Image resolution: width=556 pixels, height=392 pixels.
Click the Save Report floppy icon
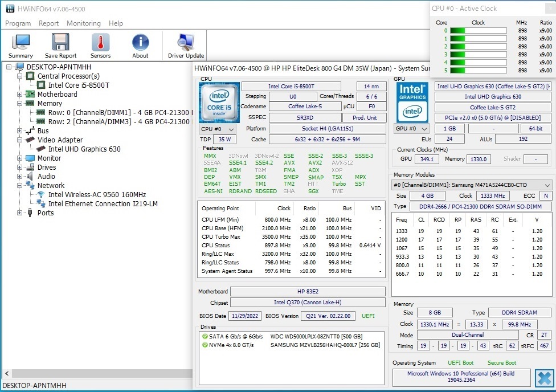click(x=60, y=42)
